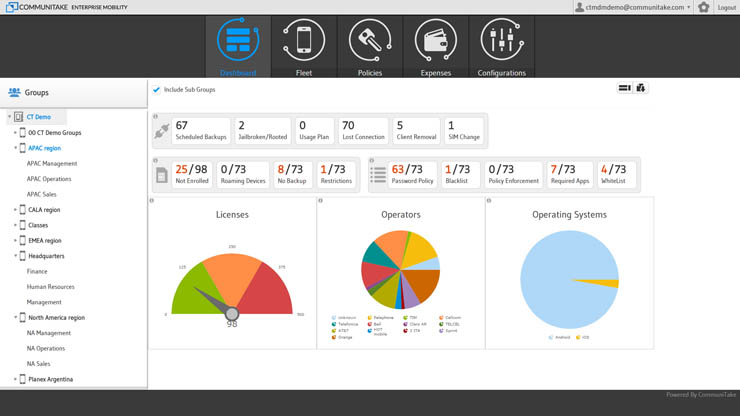The image size is (740, 416).
Task: Open the user account email dropdown
Action: (x=634, y=7)
